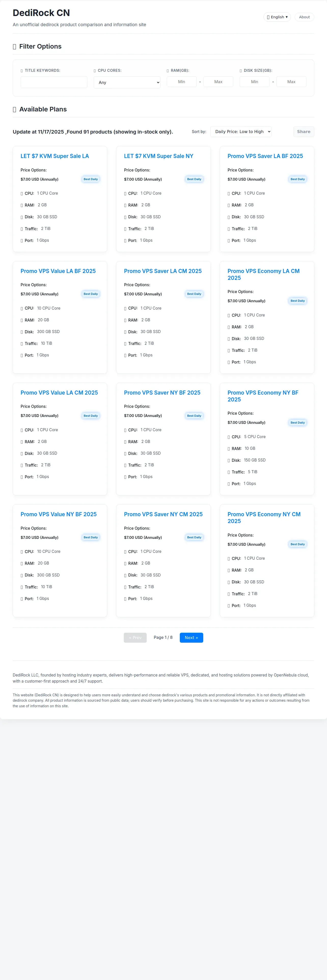Open Promo VPS Value NY BF 2025 link
The width and height of the screenshot is (327, 980).
[58, 514]
